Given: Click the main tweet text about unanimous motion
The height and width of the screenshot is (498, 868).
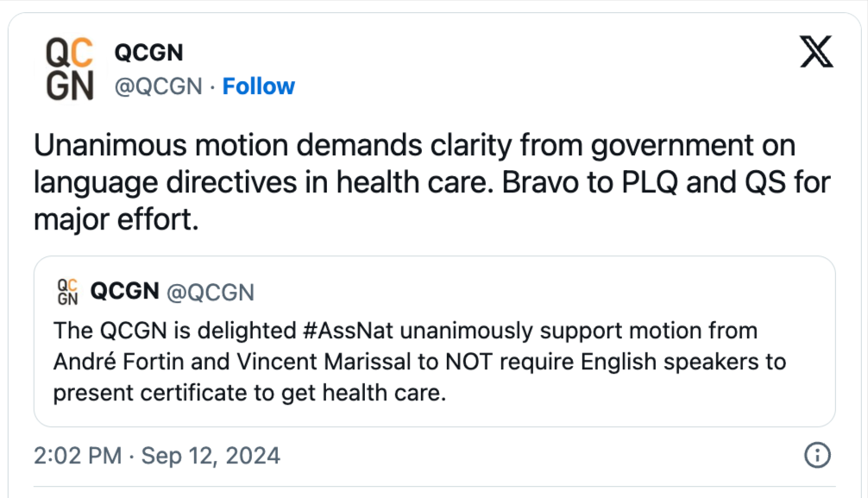Looking at the screenshot, I should pos(414,145).
